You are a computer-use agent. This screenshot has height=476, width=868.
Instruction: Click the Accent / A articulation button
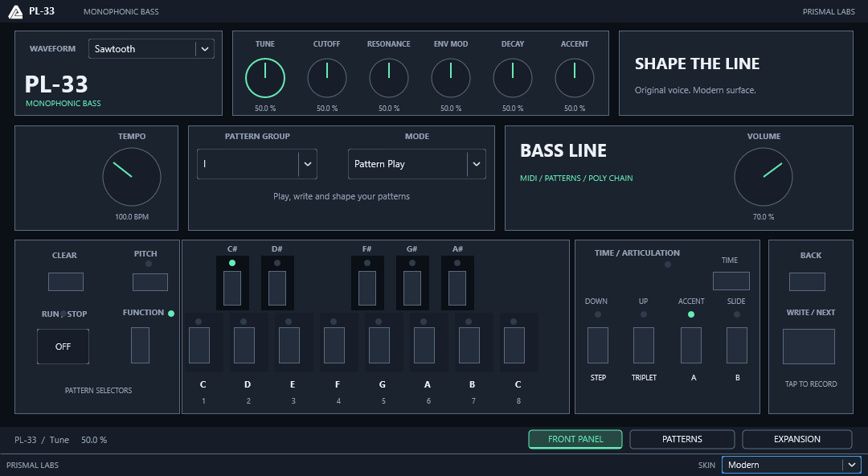tap(691, 345)
